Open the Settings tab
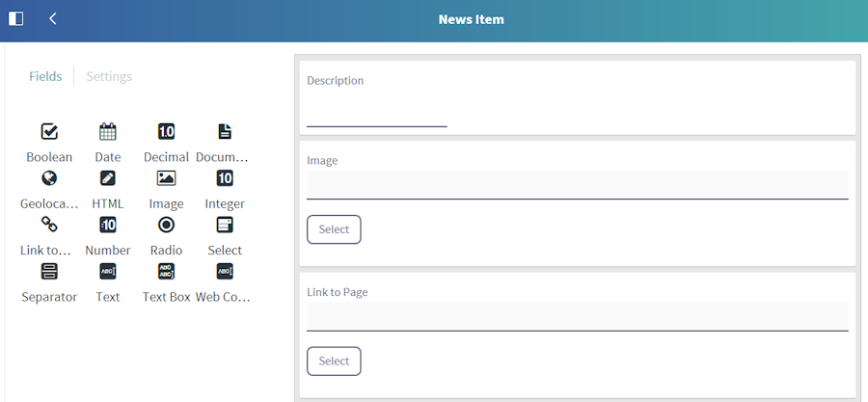The height and width of the screenshot is (402, 868). pos(109,76)
